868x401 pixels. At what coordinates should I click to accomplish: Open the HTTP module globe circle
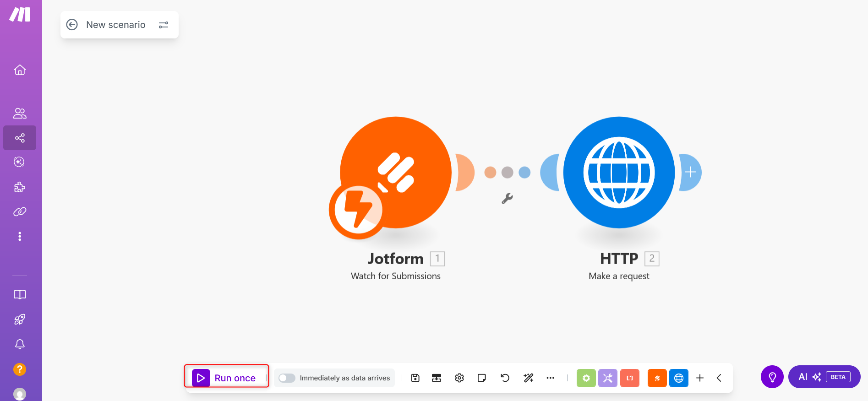click(619, 173)
